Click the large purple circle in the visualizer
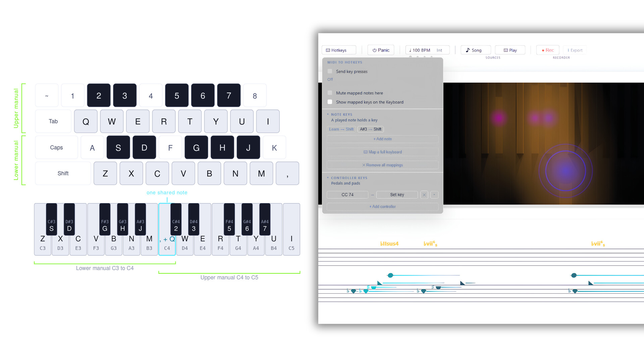The height and width of the screenshot is (362, 644). [x=566, y=171]
